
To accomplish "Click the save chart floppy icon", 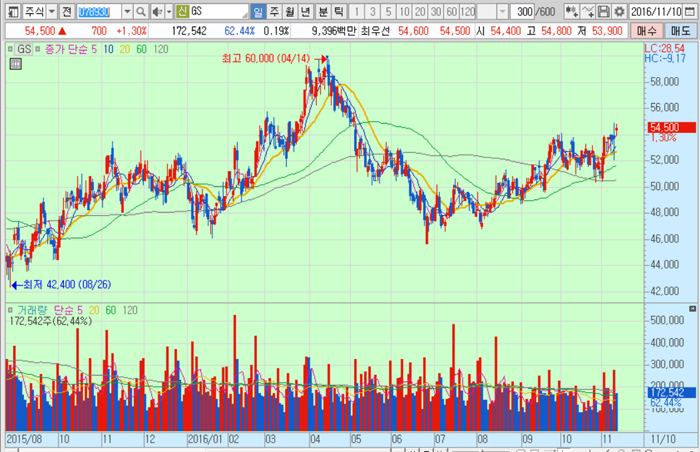I will point(603,11).
